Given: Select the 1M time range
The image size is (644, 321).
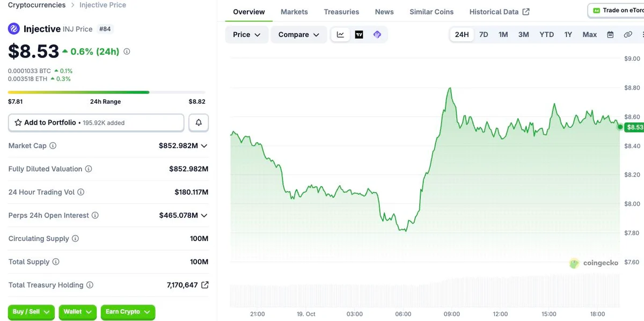Looking at the screenshot, I should (503, 34).
